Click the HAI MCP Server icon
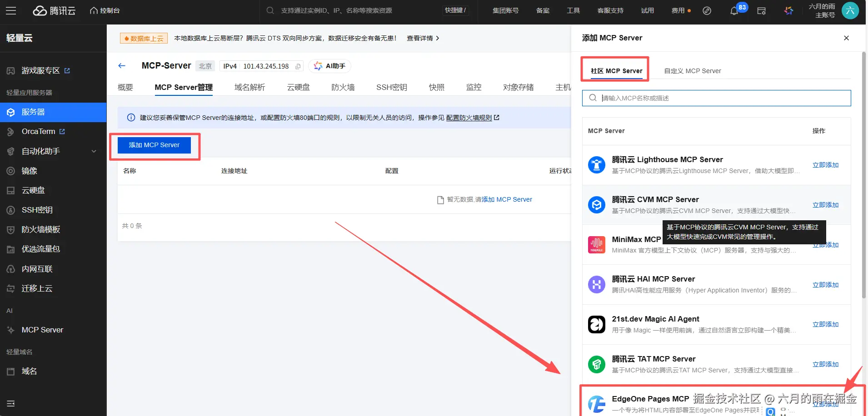Viewport: 868px width, 416px height. 596,285
